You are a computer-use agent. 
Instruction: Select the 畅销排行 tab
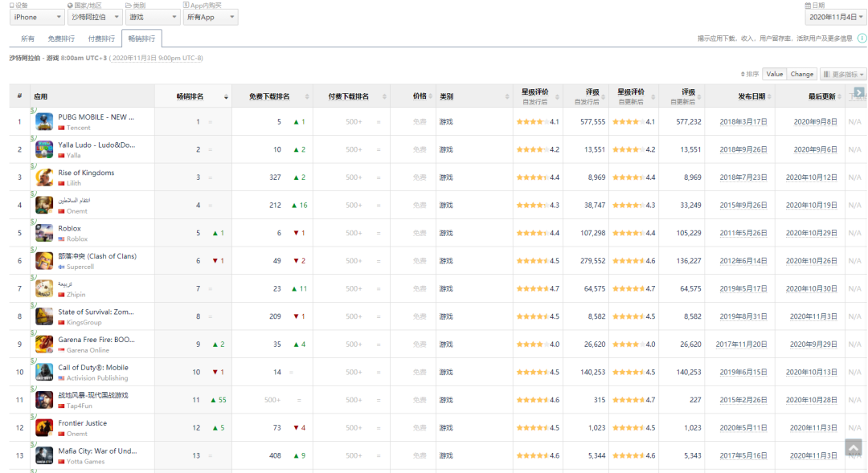click(x=141, y=39)
